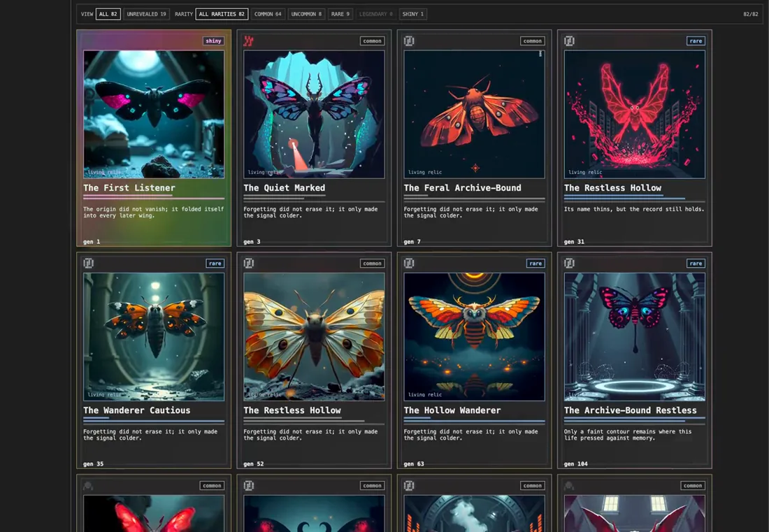Click the progress bar under The Quiet Marked
The image size is (769, 532).
point(315,199)
